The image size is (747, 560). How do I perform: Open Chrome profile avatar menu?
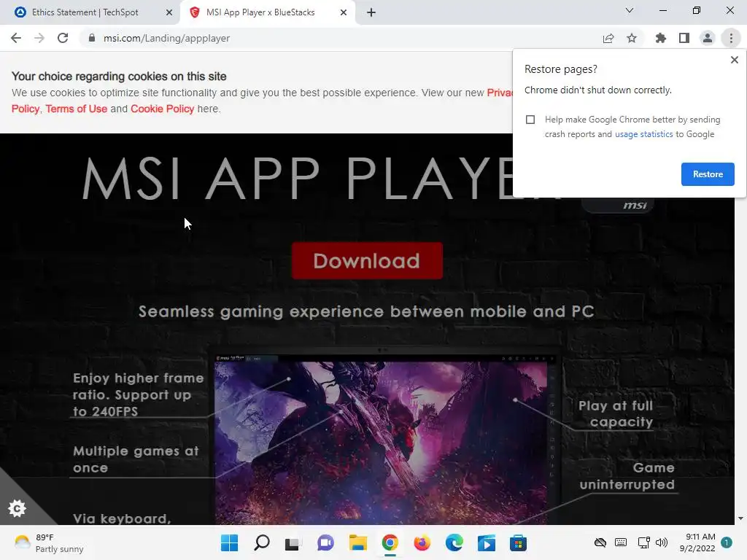coord(708,38)
